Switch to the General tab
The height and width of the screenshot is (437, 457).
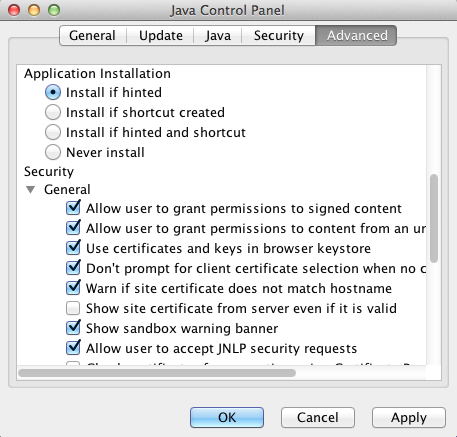tap(93, 35)
